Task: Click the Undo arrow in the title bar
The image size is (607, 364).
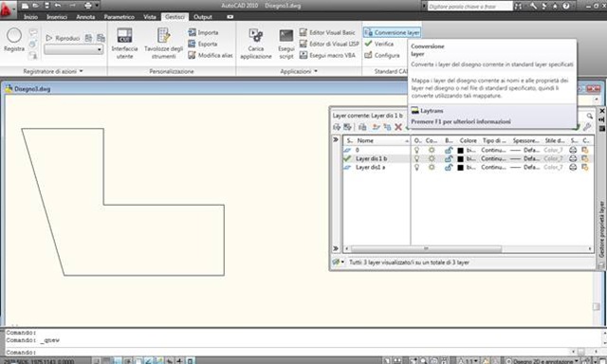Action: point(58,6)
